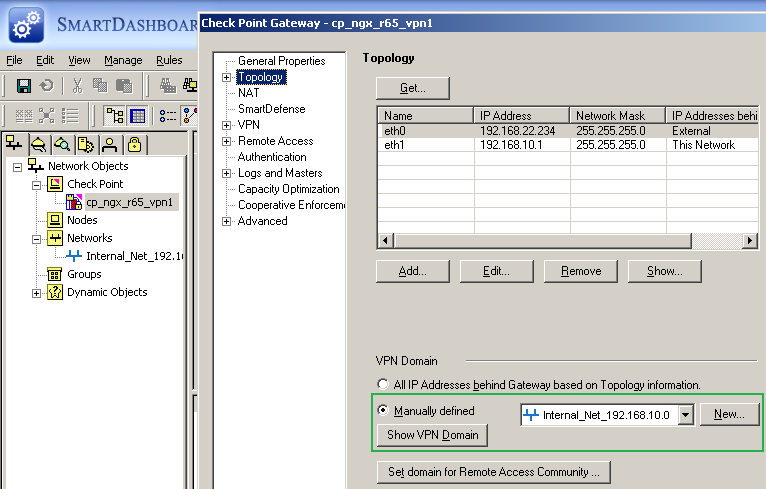Screen dimensions: 766x489
Task: Click the network computer toolbar icon
Action: tap(190, 86)
